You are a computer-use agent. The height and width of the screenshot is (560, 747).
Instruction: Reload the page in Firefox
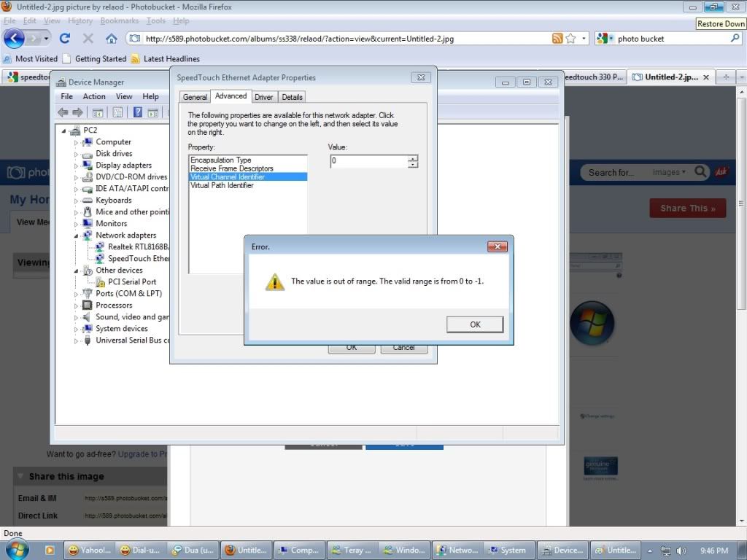click(65, 39)
